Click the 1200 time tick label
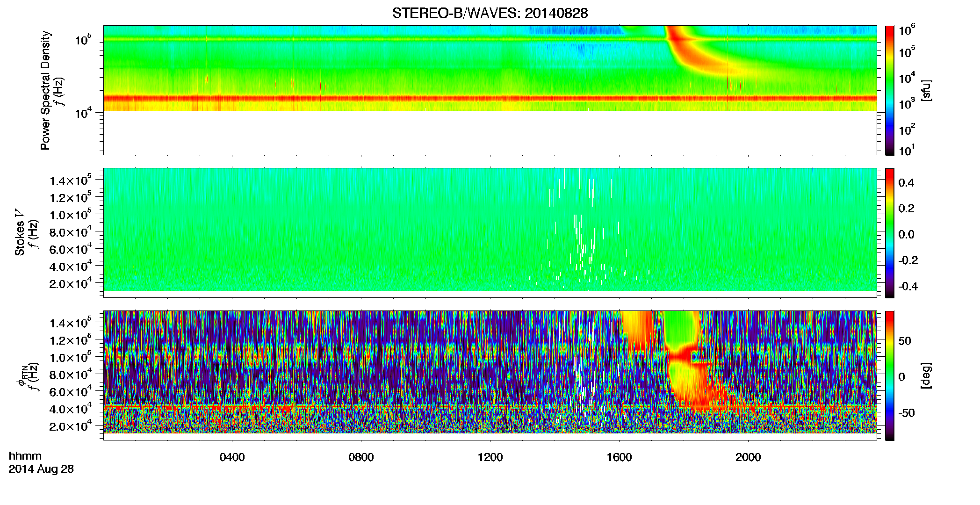Viewport: 980px width, 505px height. 490,457
